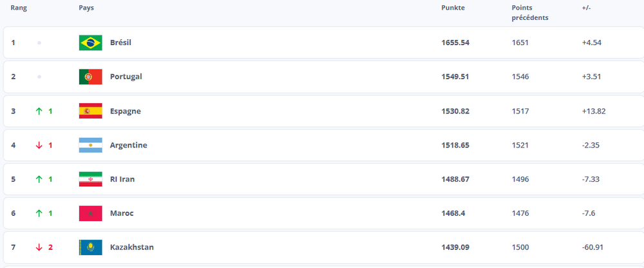644x268 pixels.
Task: Select the Pays column header
Action: (86, 8)
